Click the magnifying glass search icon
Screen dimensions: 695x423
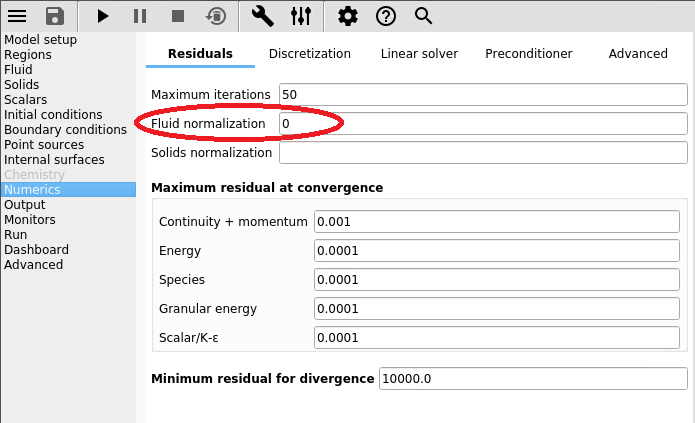pos(423,16)
